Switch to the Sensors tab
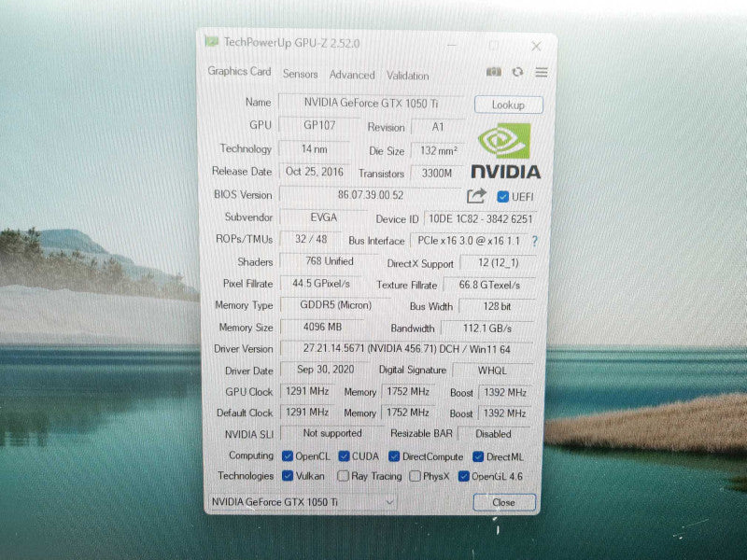The width and height of the screenshot is (747, 560). click(300, 74)
